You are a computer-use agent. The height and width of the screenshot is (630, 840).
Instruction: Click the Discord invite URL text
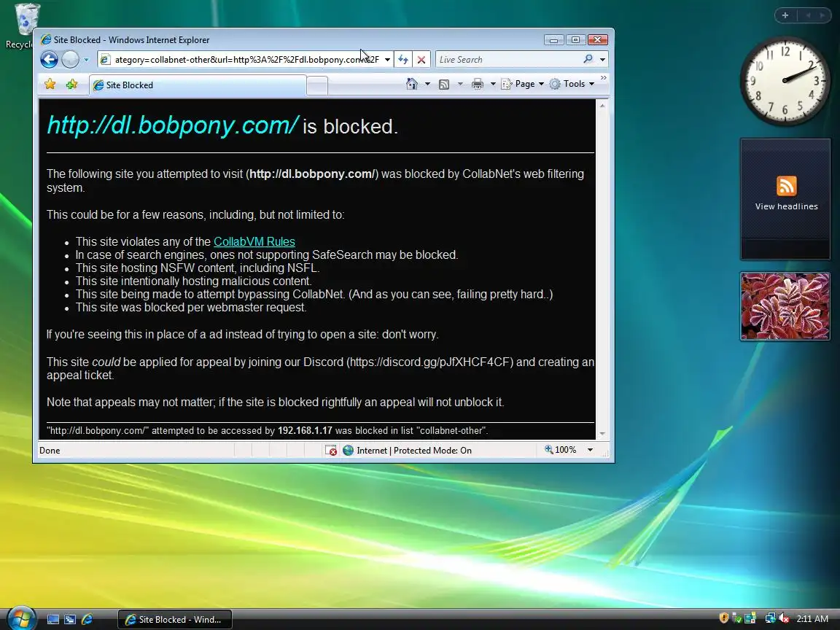click(430, 362)
